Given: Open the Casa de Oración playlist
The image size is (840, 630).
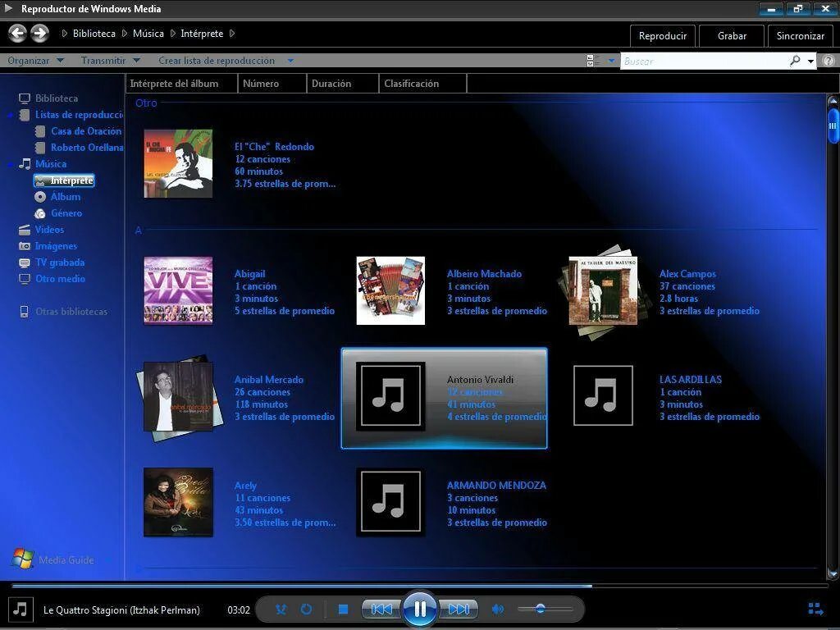Looking at the screenshot, I should 85,130.
